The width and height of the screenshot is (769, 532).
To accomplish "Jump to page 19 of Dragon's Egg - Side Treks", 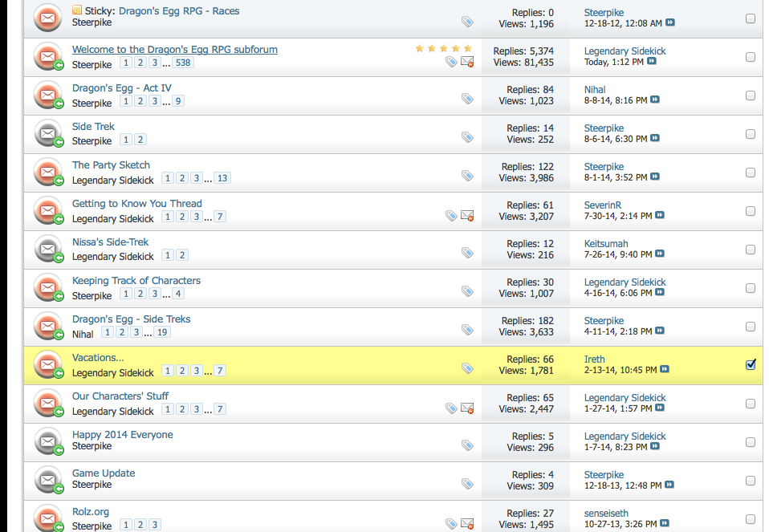I will click(x=162, y=332).
